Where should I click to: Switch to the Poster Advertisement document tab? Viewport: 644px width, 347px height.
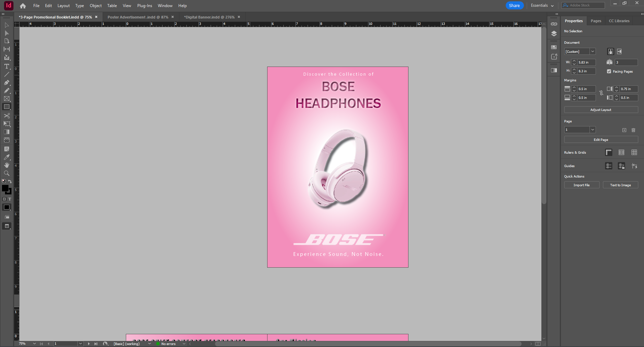pos(138,17)
